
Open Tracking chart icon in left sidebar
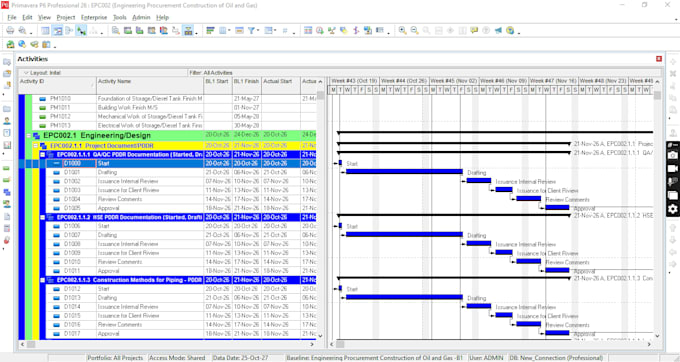click(7, 145)
